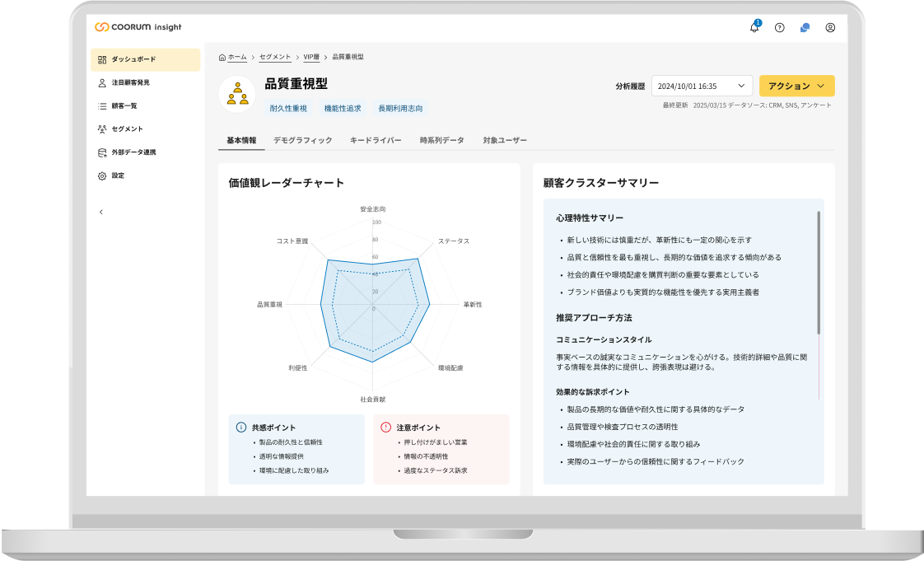The width and height of the screenshot is (924, 561).
Task: Click the 押し付けがましい営業 bullet
Action: 436,442
